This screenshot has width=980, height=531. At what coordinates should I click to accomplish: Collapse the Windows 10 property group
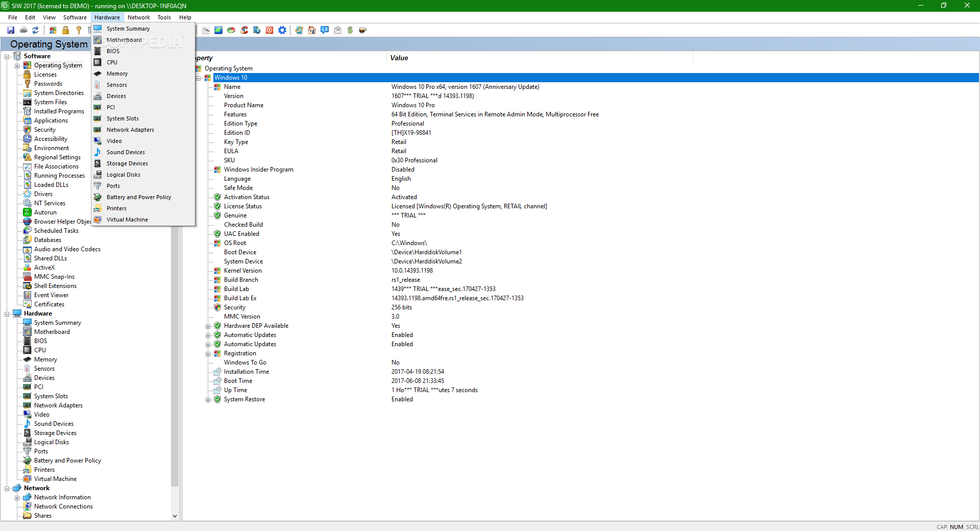tap(198, 78)
